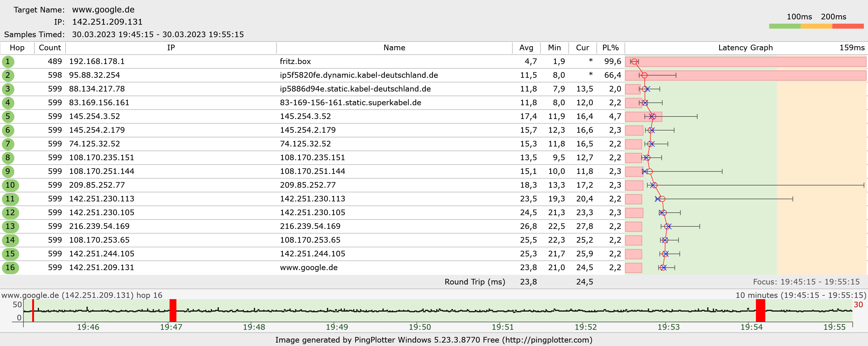Click the Latency Graph column header
Image resolution: width=868 pixels, height=346 pixels.
(x=745, y=48)
